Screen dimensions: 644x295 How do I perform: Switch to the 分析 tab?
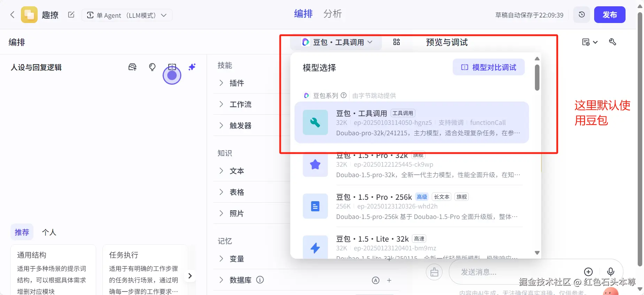332,14
